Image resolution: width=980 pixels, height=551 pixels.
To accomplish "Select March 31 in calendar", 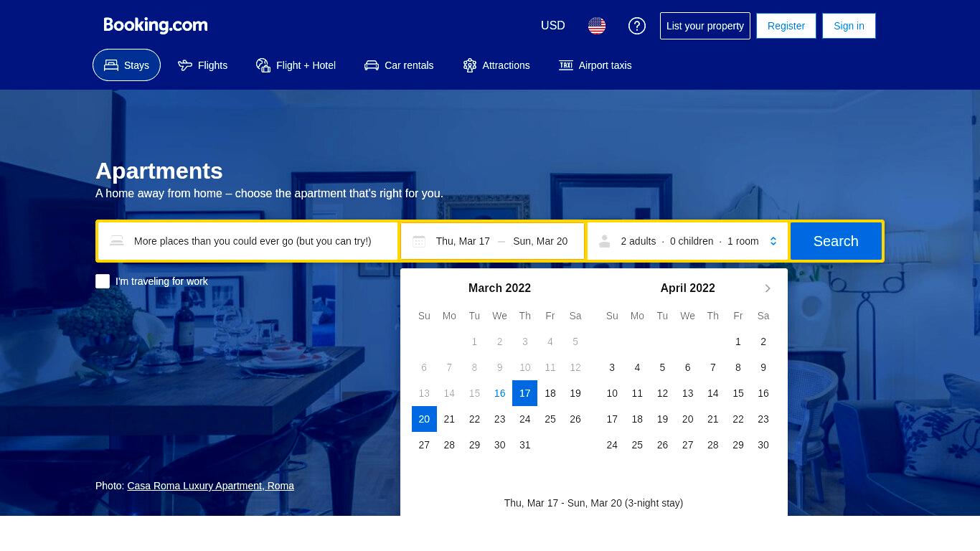I will [525, 445].
